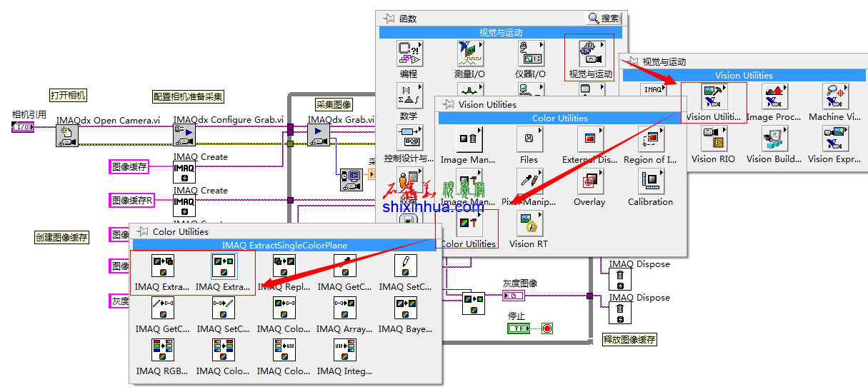Click the IMAQ ReplaceColorPlane VI icon
The image size is (868, 392).
point(284,267)
